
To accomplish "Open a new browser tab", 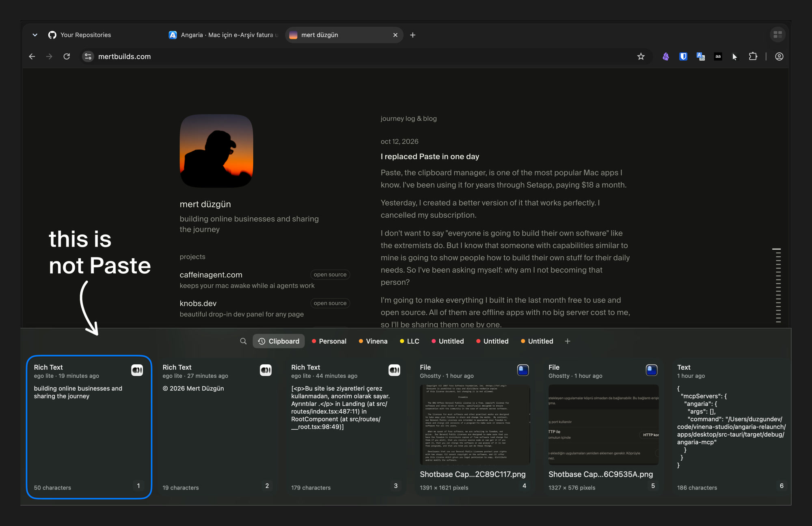I will click(x=412, y=35).
